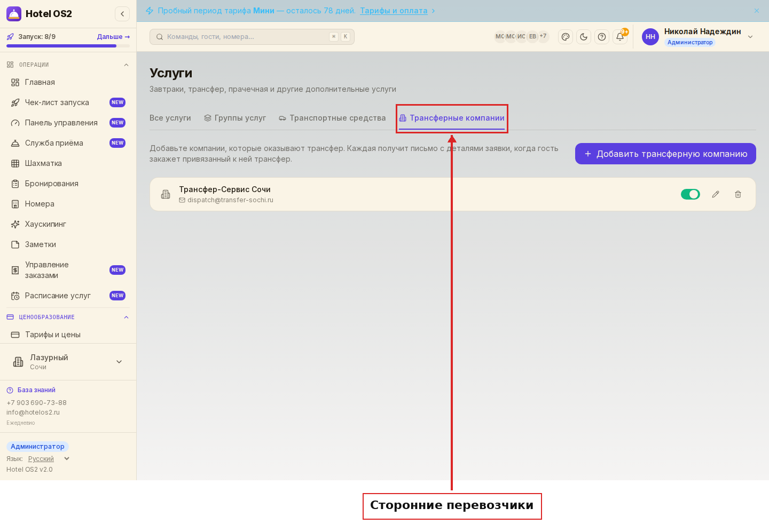The image size is (769, 532).
Task: Open Заметки in sidebar
Action: [68, 244]
